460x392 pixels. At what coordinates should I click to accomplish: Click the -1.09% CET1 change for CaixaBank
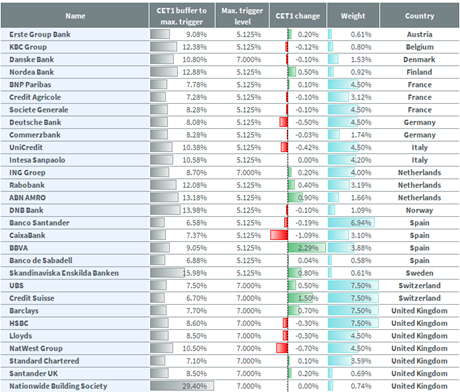coord(307,236)
